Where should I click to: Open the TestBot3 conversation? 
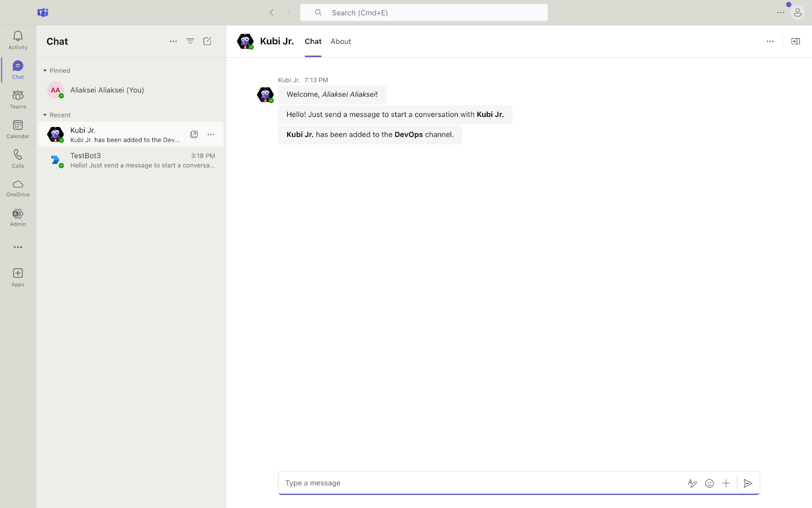[131, 160]
